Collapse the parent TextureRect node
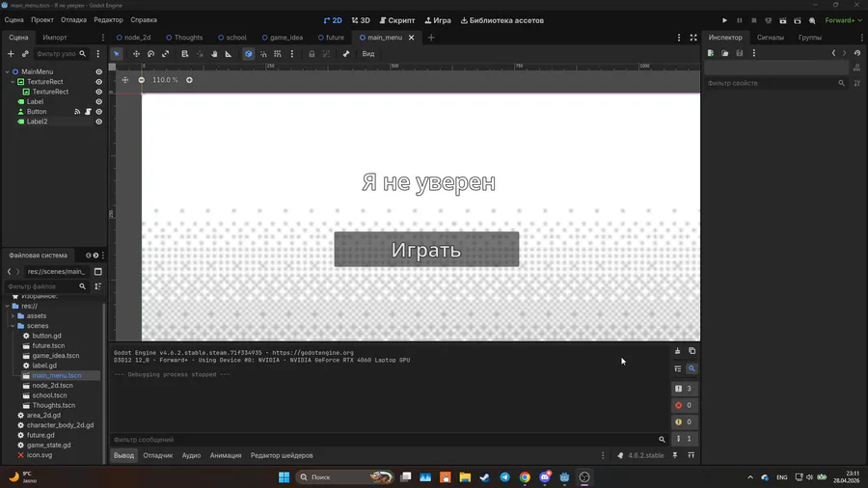868x488 pixels. click(13, 82)
